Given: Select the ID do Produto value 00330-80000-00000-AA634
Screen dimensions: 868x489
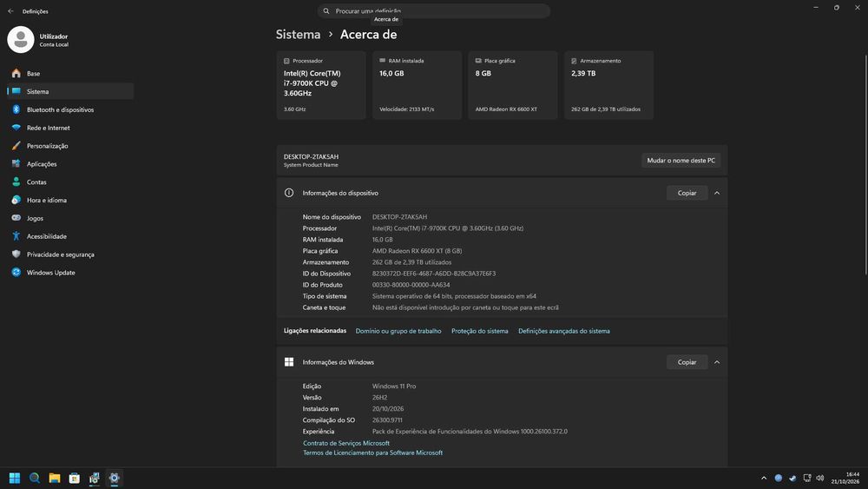Looking at the screenshot, I should [x=411, y=285].
